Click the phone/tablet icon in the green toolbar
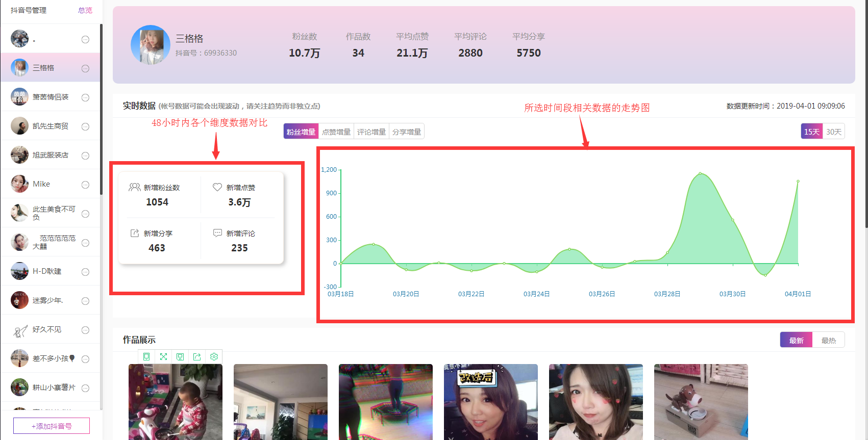 pos(146,357)
